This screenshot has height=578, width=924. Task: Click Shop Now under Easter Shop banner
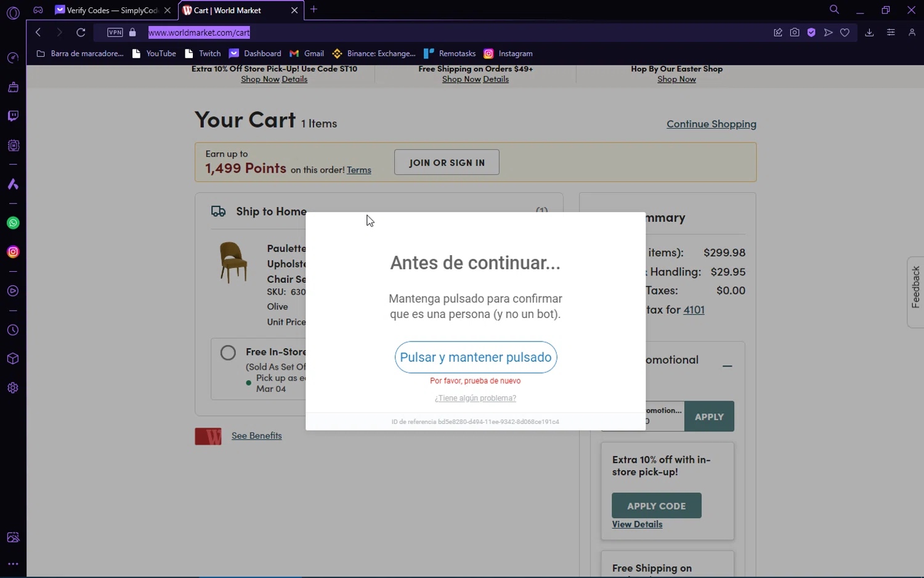pyautogui.click(x=676, y=79)
